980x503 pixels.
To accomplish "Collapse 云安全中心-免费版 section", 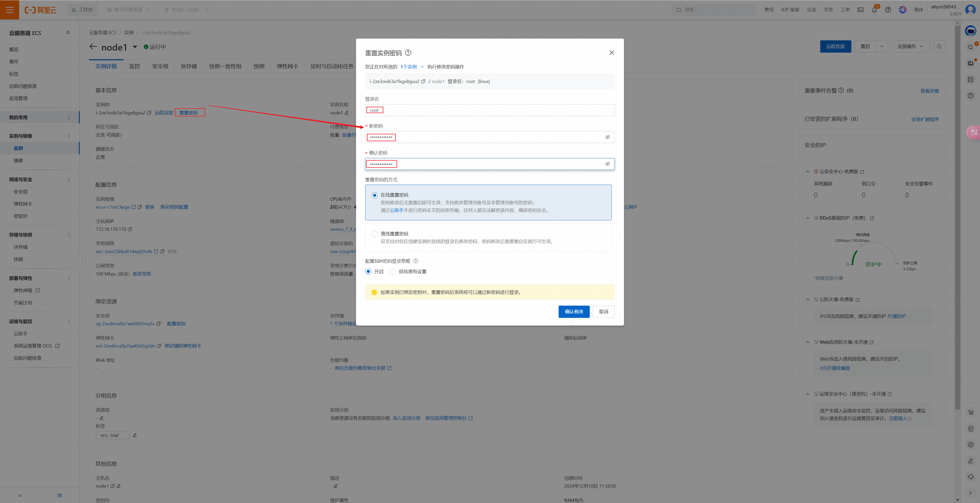I will click(x=808, y=172).
